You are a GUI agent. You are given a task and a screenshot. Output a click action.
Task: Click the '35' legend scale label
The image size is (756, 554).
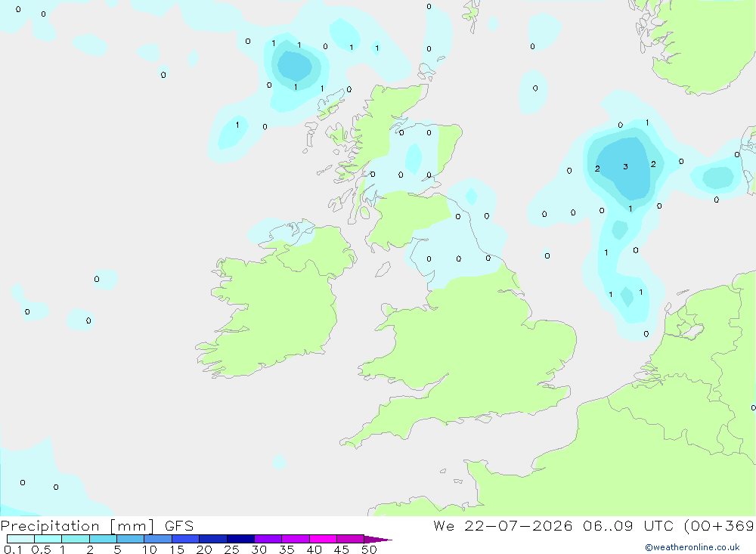(287, 549)
